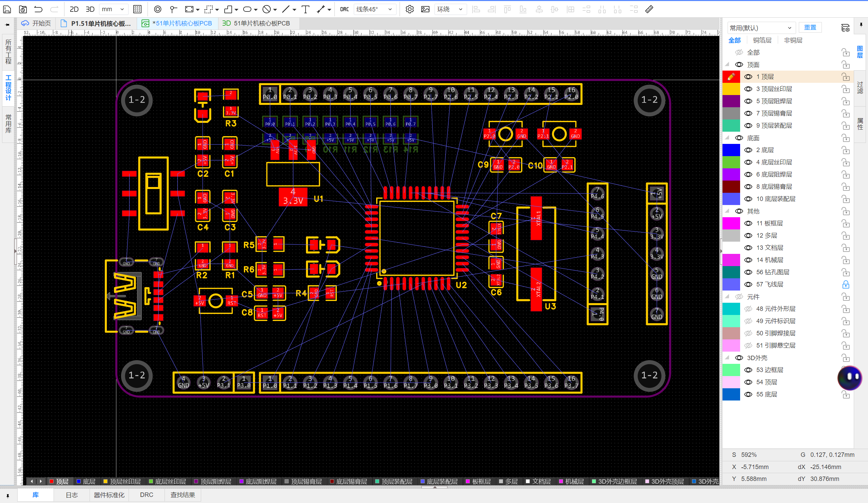Show the 48 元件外形层 layer
The width and height of the screenshot is (868, 503).
tap(748, 309)
